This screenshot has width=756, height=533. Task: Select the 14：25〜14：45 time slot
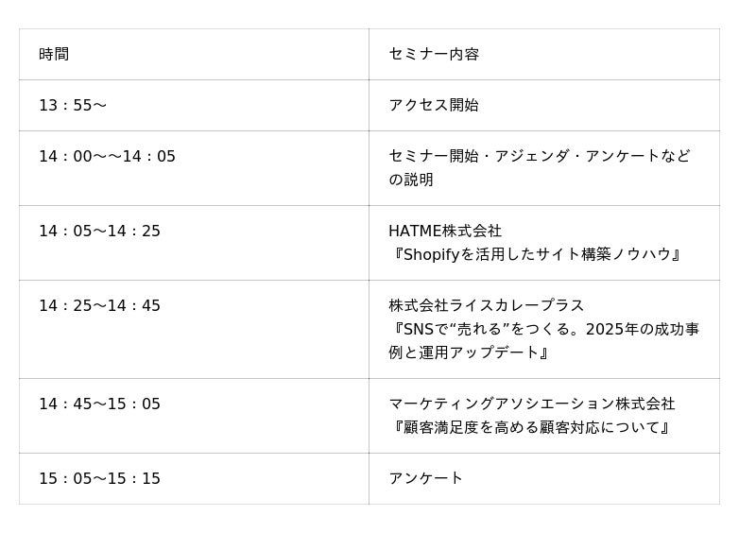(99, 305)
